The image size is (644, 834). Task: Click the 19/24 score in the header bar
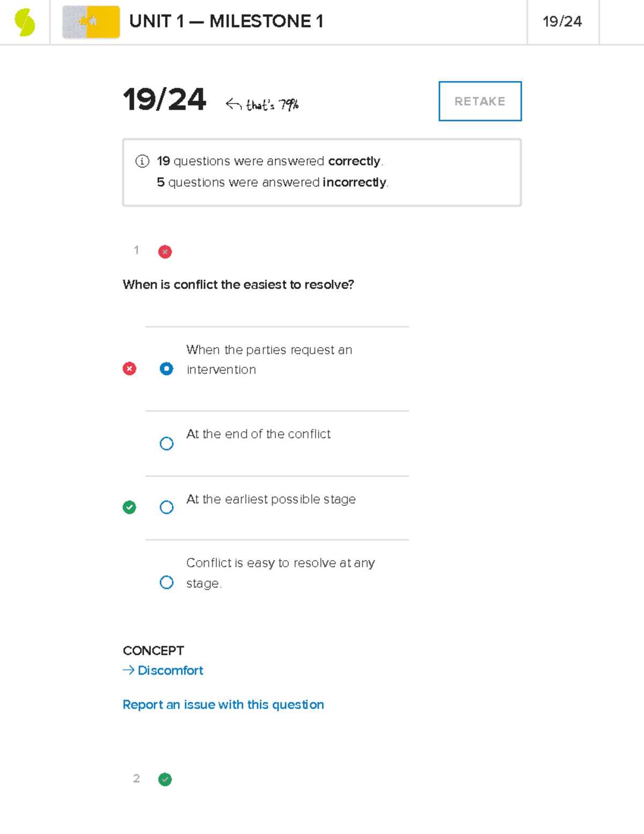[562, 21]
